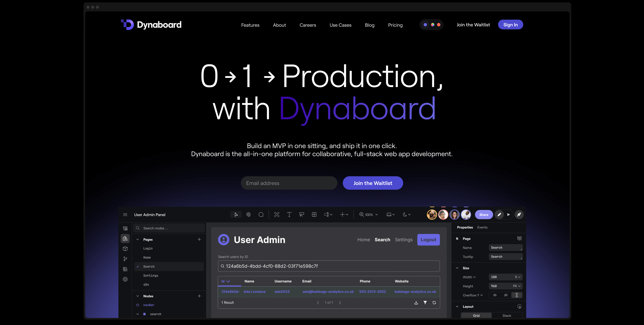This screenshot has width=644, height=325.
Task: Open the Width percent unit dropdown
Action: (x=518, y=277)
